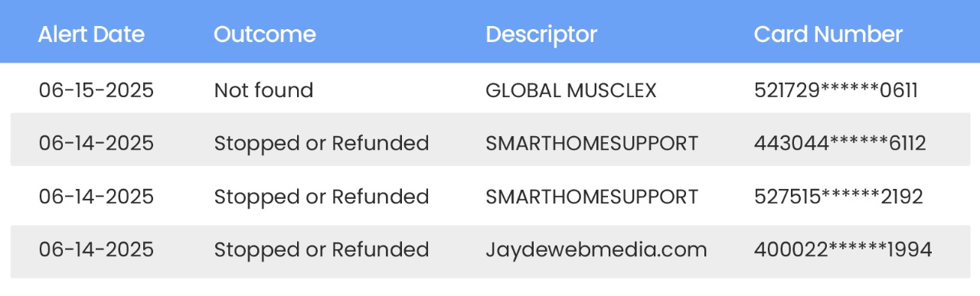Select the 06-15-2025 alert date cell
This screenshot has width=980, height=296.
click(96, 90)
